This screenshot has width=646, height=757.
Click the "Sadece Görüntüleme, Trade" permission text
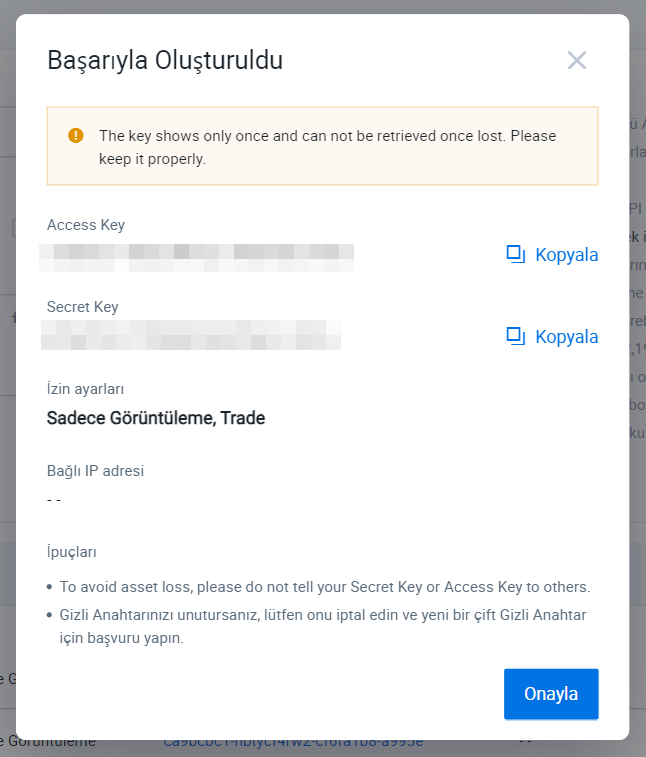[x=156, y=418]
